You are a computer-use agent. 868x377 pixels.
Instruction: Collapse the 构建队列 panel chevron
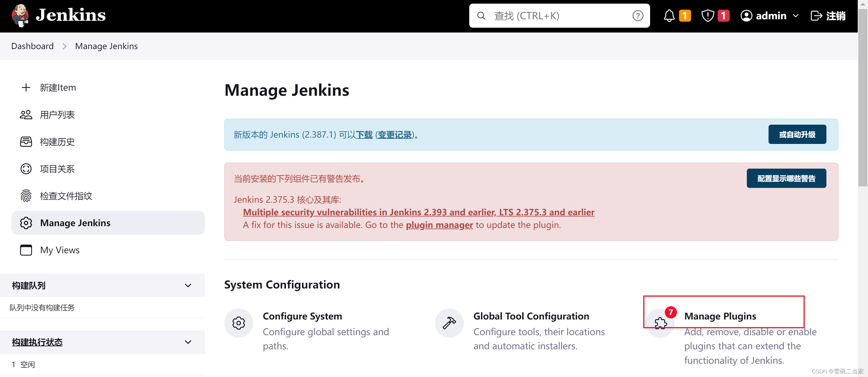[x=188, y=285]
